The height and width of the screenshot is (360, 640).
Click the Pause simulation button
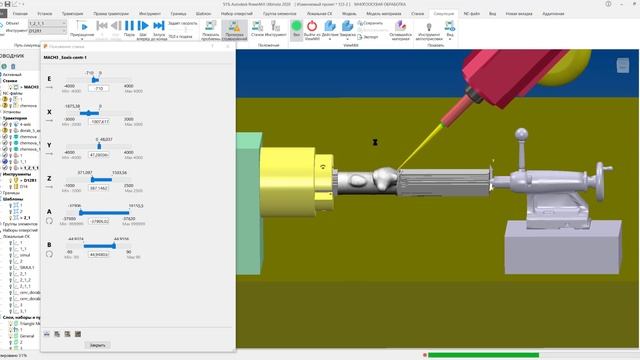click(x=129, y=26)
